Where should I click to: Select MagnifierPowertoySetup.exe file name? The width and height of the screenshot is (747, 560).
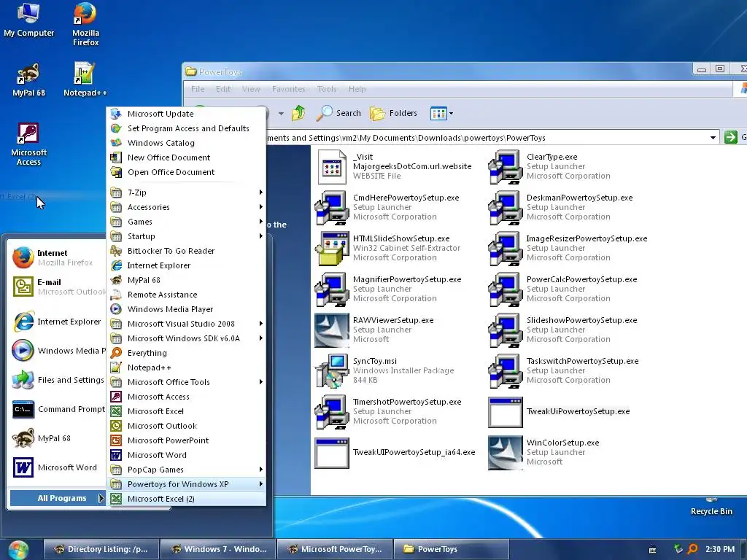click(407, 279)
